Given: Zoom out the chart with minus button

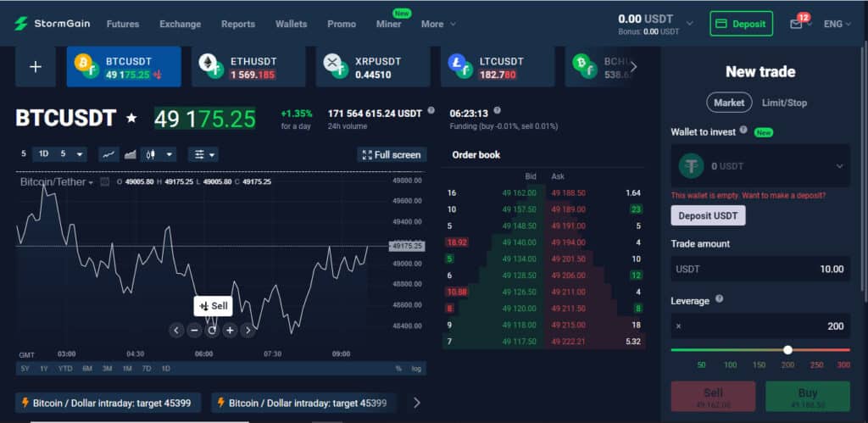Looking at the screenshot, I should click(x=194, y=331).
